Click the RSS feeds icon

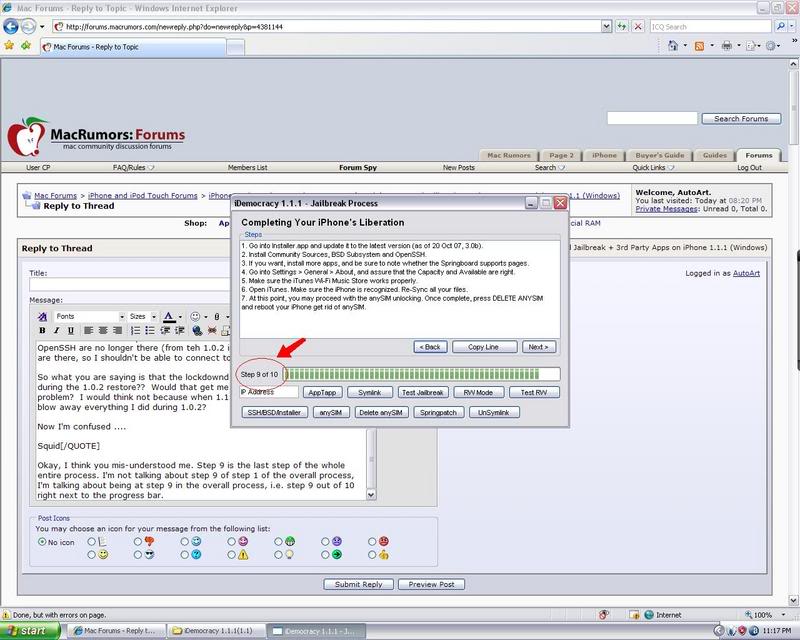click(699, 46)
